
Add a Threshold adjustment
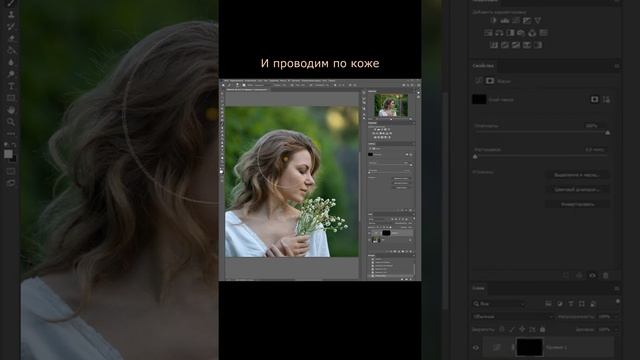click(516, 45)
